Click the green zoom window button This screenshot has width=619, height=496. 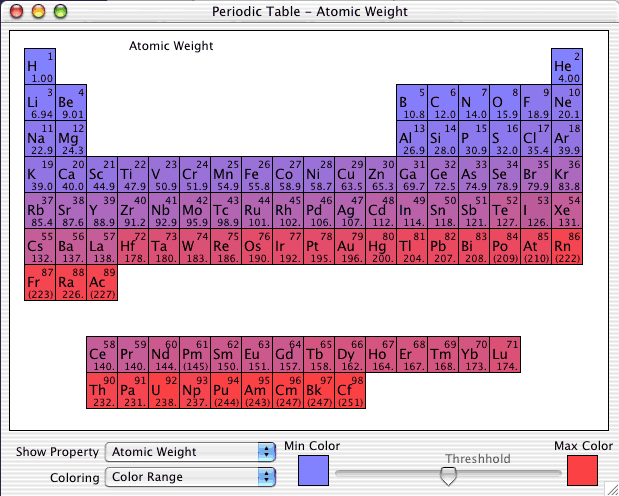[x=59, y=11]
